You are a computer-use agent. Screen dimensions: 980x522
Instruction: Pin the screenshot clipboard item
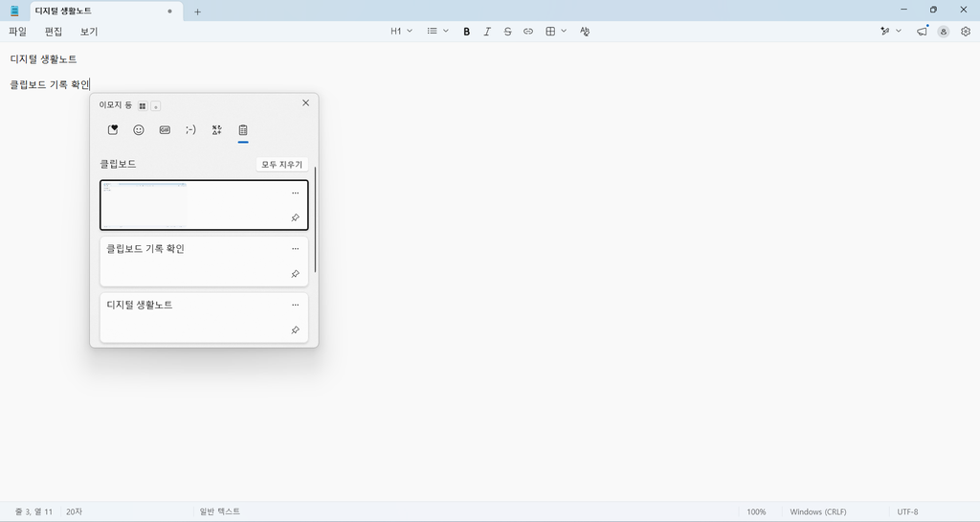(295, 217)
